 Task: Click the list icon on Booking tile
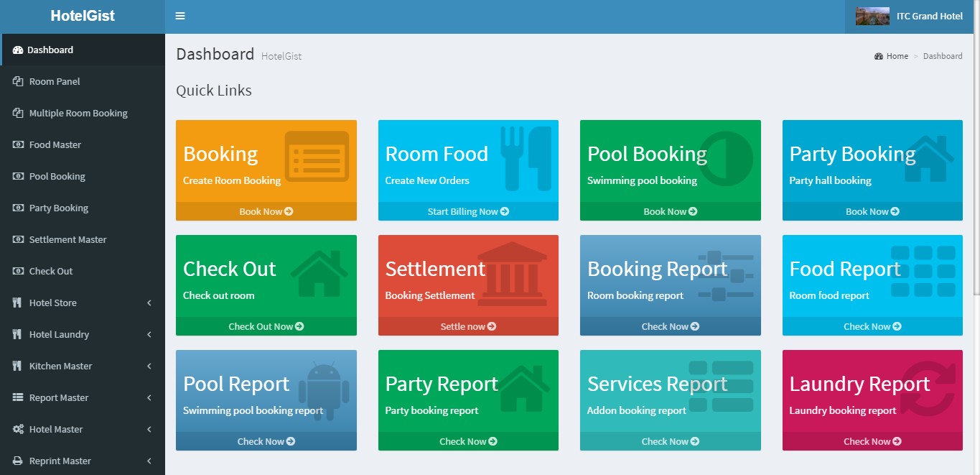click(x=317, y=156)
